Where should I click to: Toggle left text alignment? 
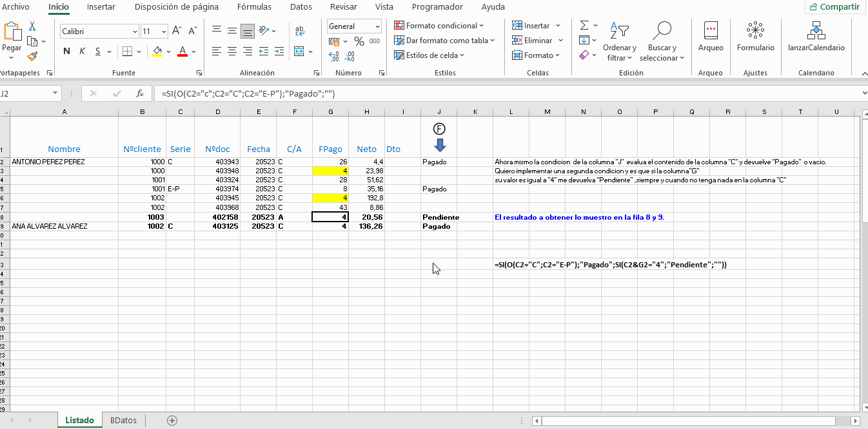(x=217, y=52)
